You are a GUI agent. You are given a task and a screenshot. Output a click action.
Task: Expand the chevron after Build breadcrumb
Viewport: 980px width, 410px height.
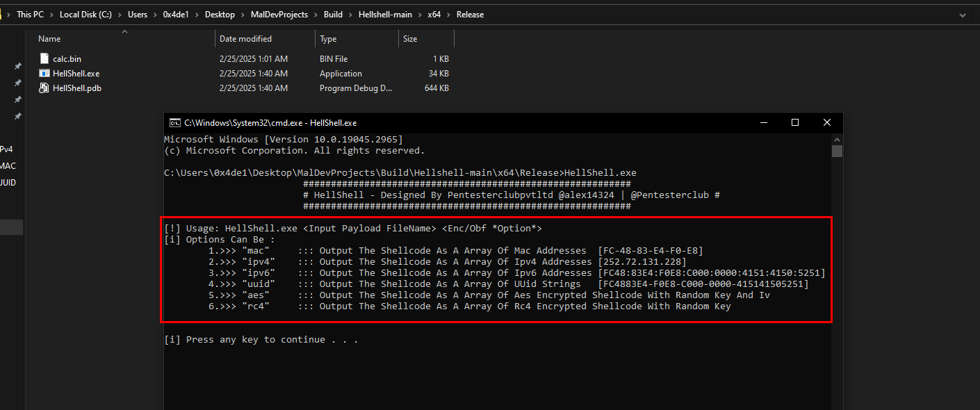pyautogui.click(x=352, y=15)
